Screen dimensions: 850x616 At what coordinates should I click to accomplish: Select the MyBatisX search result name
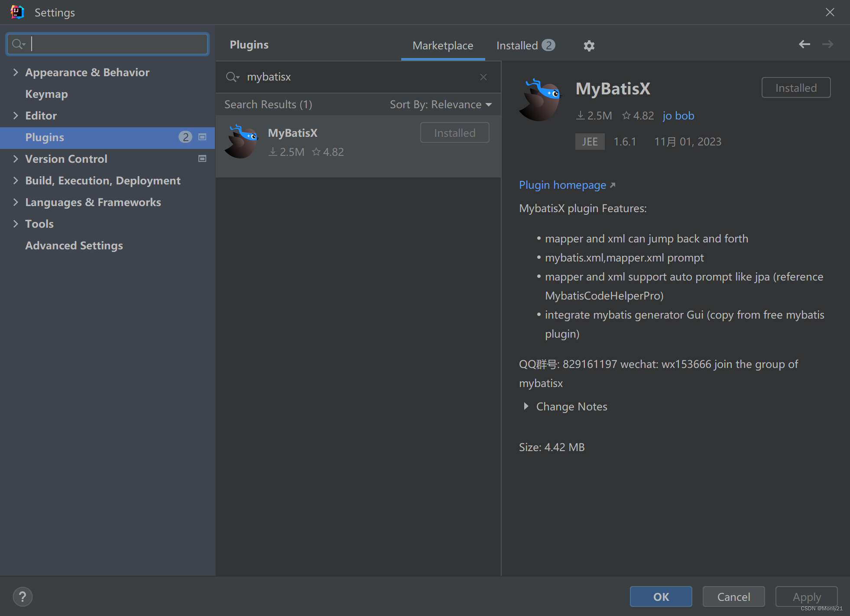coord(292,133)
